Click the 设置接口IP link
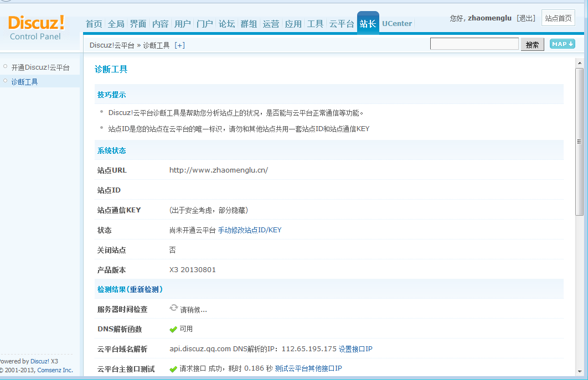This screenshot has width=588, height=380. (355, 349)
